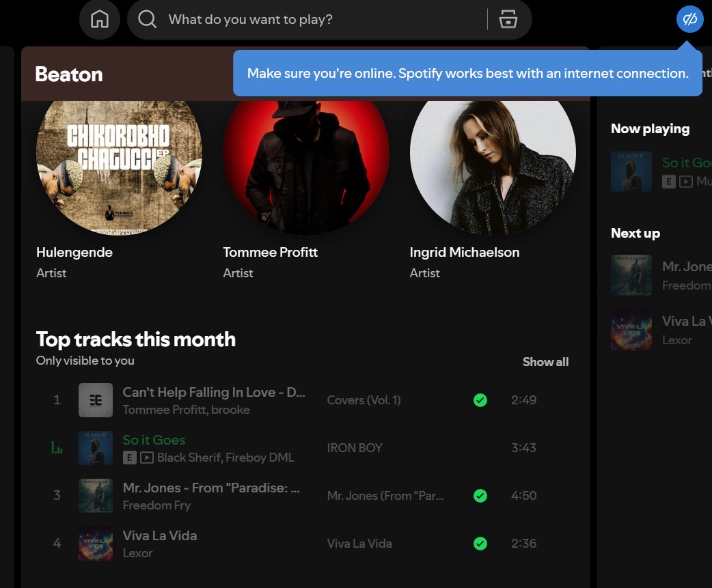Image resolution: width=712 pixels, height=588 pixels.
Task: Select track title "Can't Help Falling In Love - D..."
Action: pyautogui.click(x=214, y=393)
